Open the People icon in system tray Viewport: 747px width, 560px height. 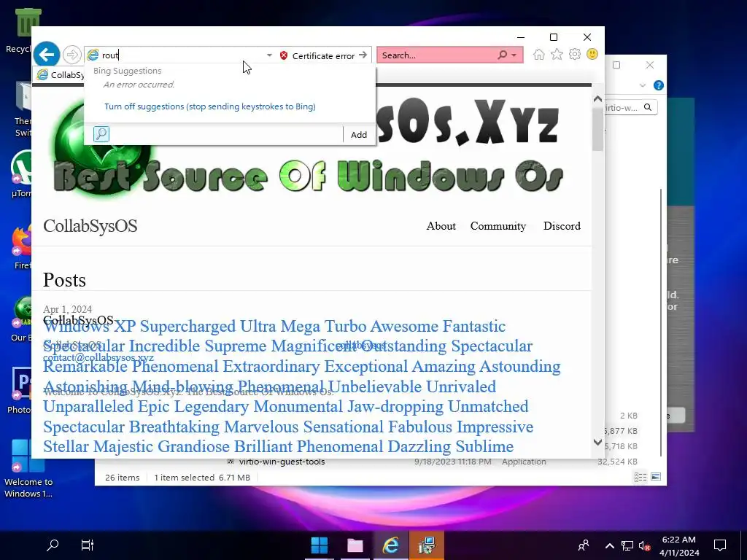tap(583, 545)
